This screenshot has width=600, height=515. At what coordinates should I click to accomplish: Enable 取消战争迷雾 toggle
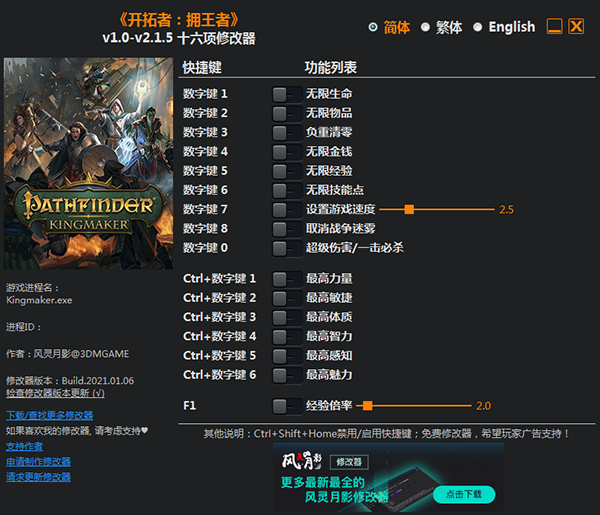287,229
